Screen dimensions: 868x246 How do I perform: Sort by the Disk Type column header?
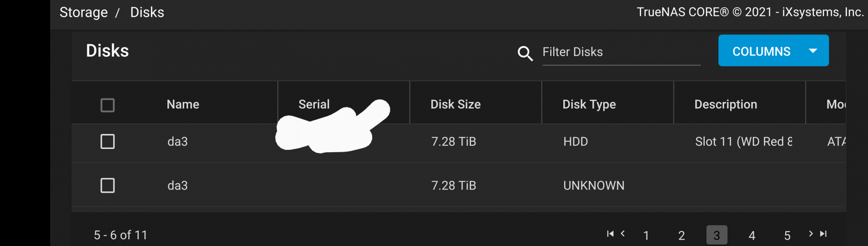589,105
